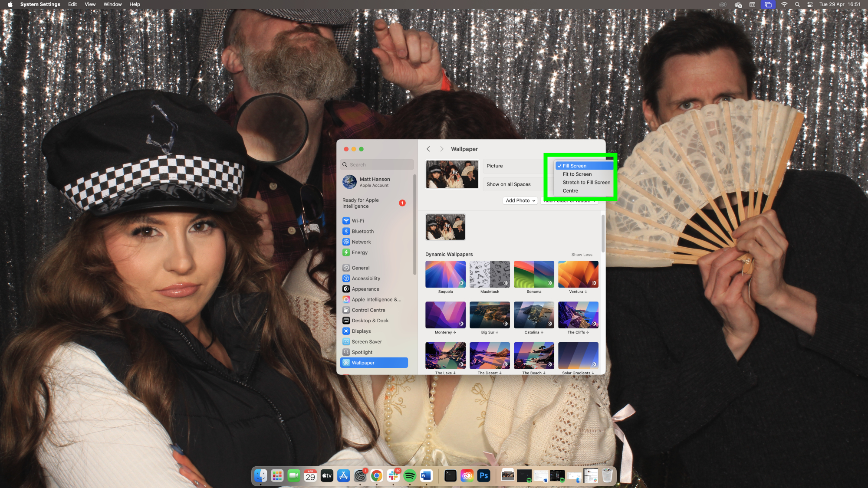Viewport: 868px width, 488px height.
Task: Go back with the left chevron
Action: 428,149
